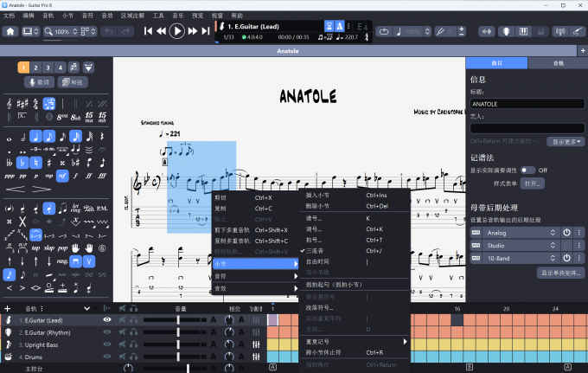Expand the 显示更多 dropdown
Screen dimensions: 588x373
(567, 141)
